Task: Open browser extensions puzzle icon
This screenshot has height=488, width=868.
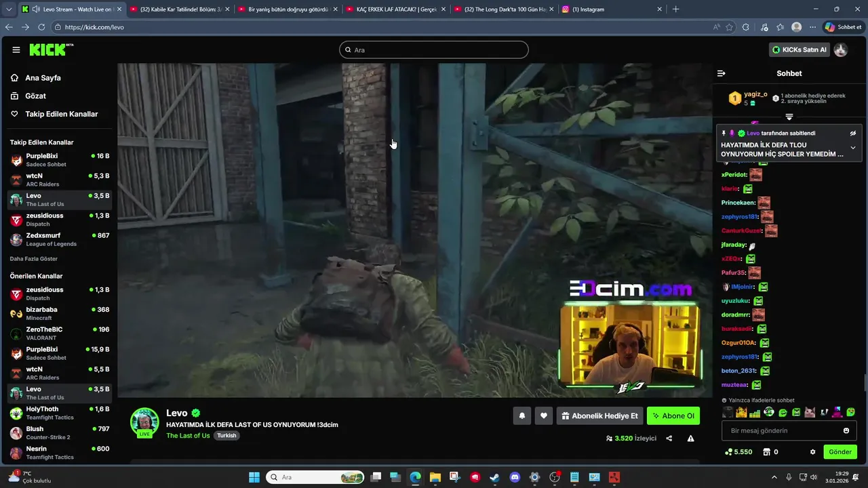Action: pyautogui.click(x=746, y=27)
